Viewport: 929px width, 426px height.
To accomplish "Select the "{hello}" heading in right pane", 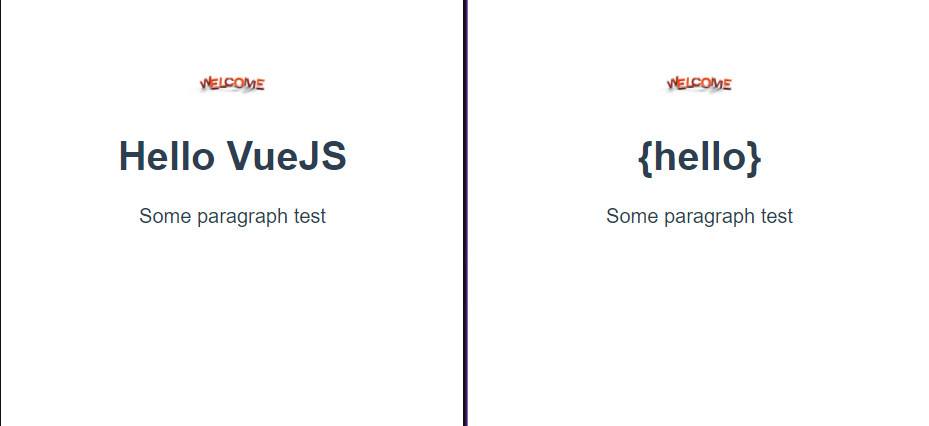I will point(699,157).
